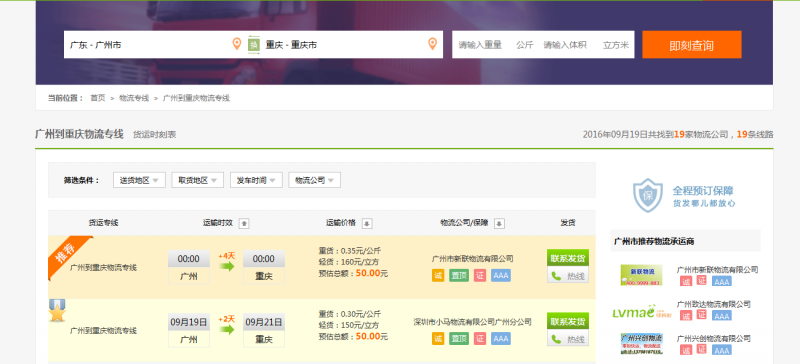Viewport: 800px width, 364px height.
Task: Go to 首页 in breadcrumb
Action: (x=97, y=98)
